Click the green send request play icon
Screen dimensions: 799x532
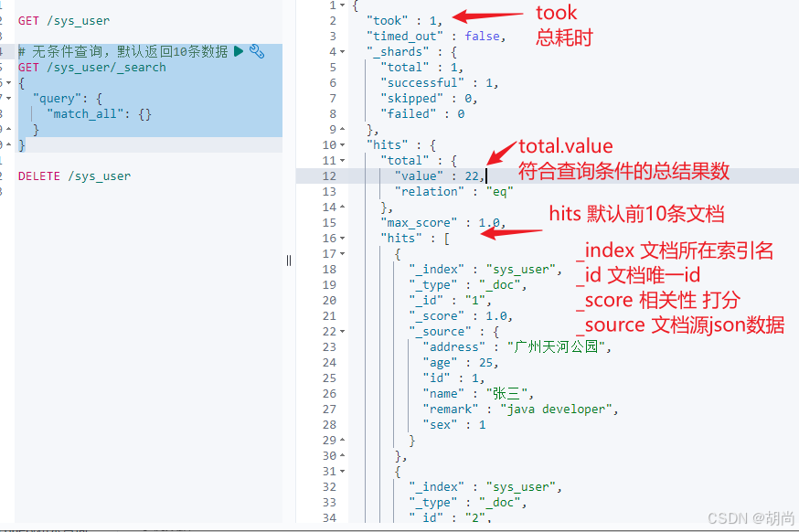click(x=239, y=51)
